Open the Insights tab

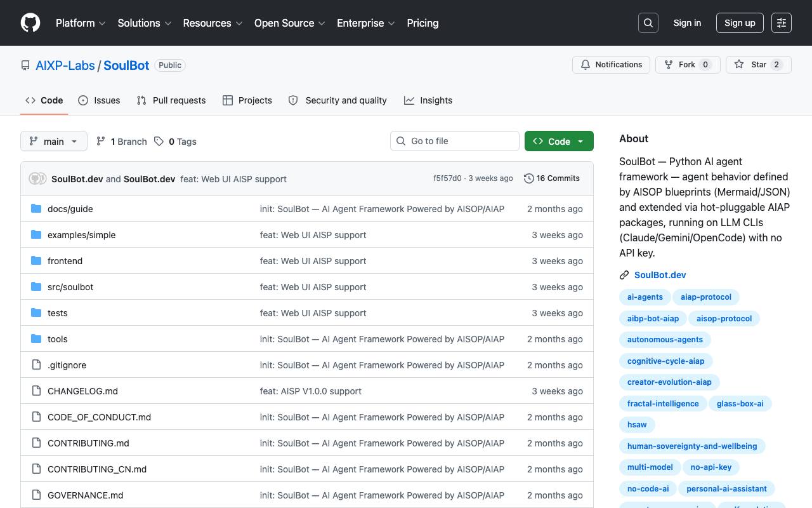428,100
